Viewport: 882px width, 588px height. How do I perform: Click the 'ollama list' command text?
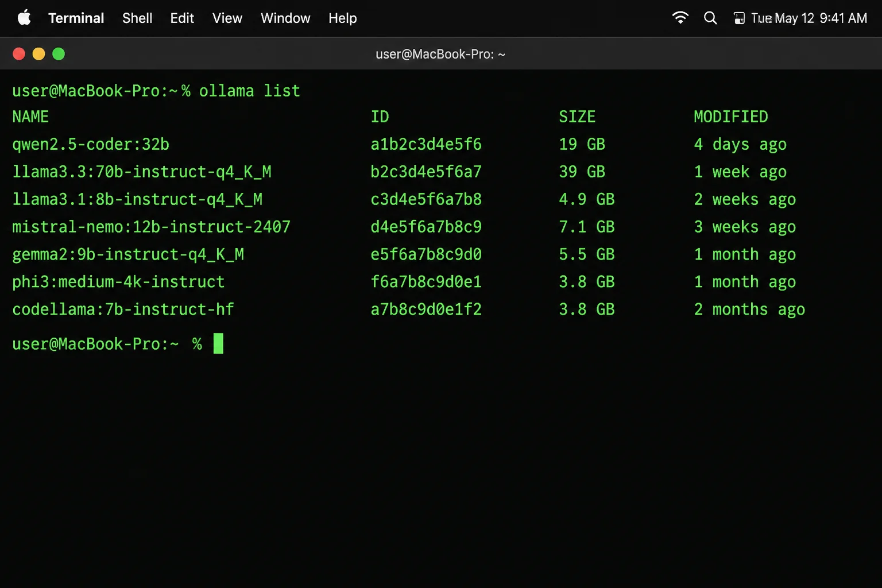click(x=250, y=91)
